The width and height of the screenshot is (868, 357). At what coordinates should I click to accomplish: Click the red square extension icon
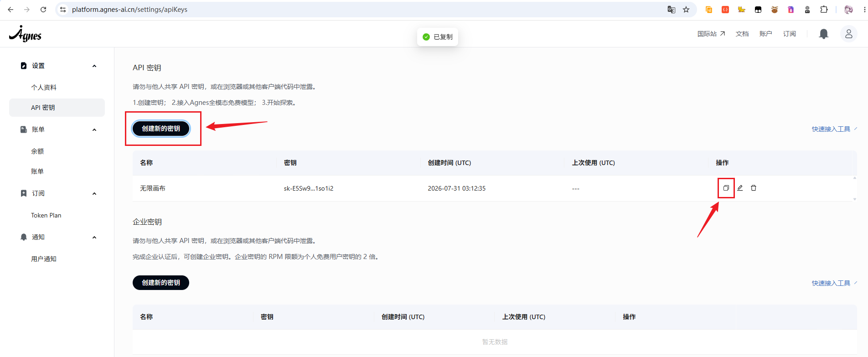725,10
